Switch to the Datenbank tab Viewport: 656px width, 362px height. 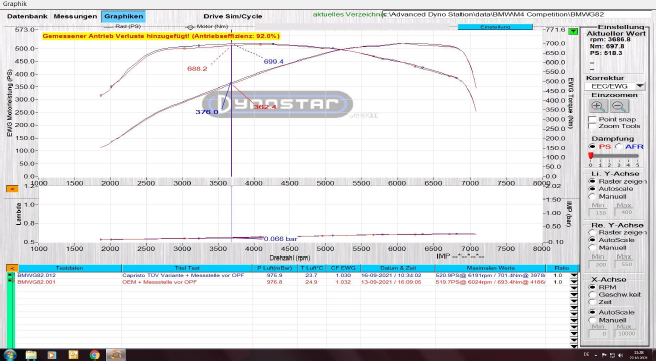[27, 17]
